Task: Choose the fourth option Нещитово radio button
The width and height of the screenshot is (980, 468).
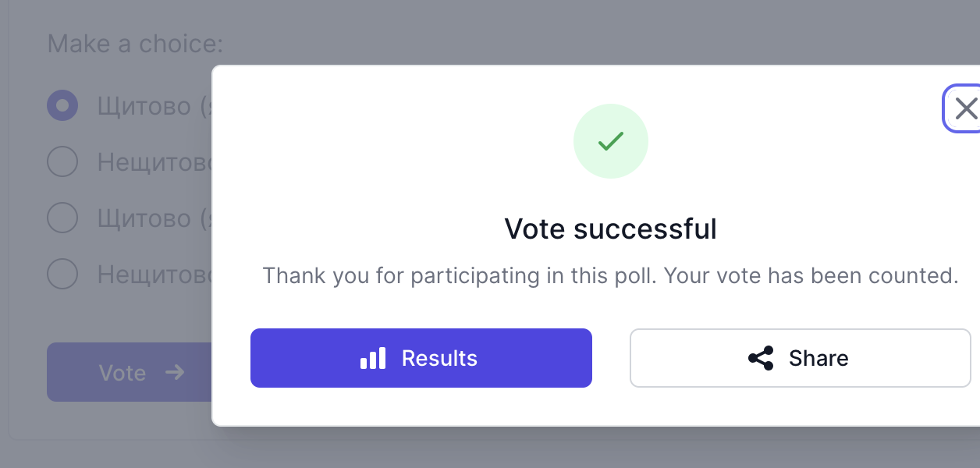Action: 62,275
